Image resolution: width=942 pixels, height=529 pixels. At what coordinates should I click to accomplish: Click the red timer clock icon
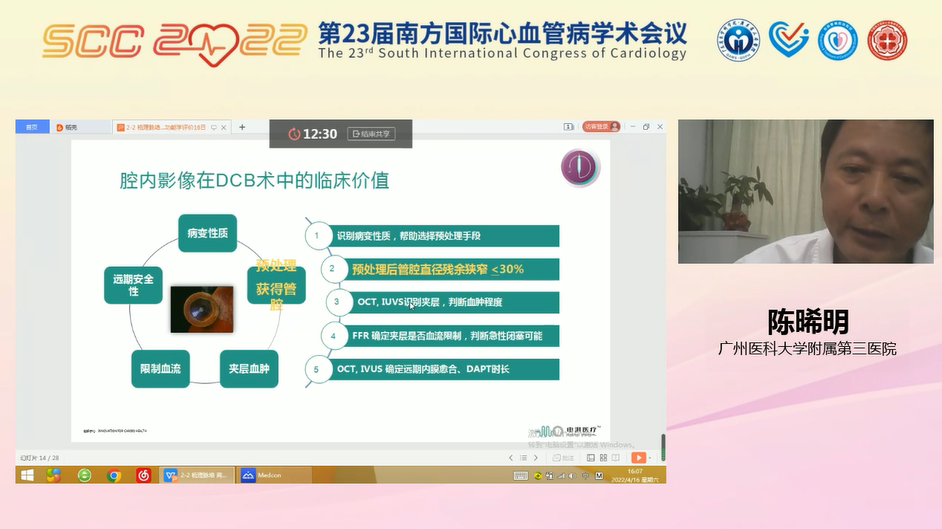(x=294, y=134)
